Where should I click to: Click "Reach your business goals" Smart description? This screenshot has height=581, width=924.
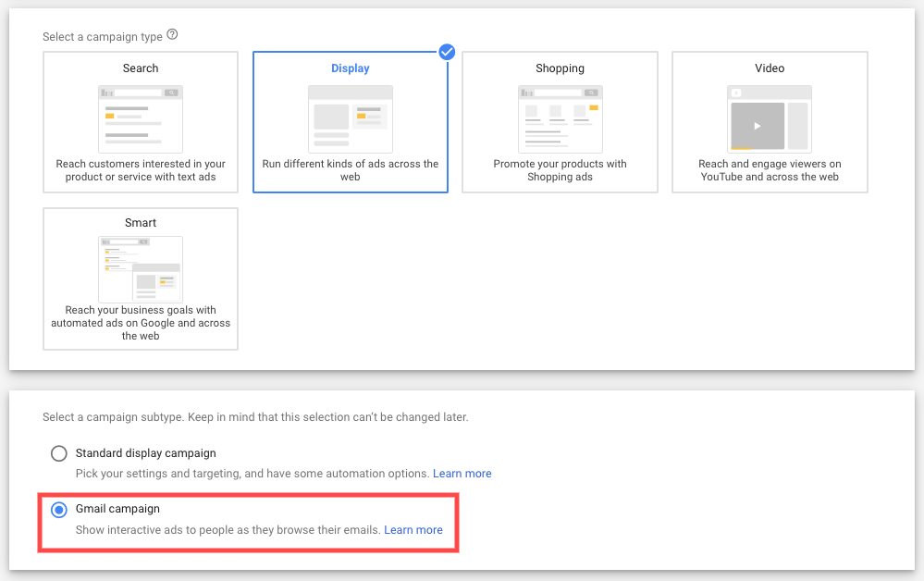pyautogui.click(x=141, y=323)
